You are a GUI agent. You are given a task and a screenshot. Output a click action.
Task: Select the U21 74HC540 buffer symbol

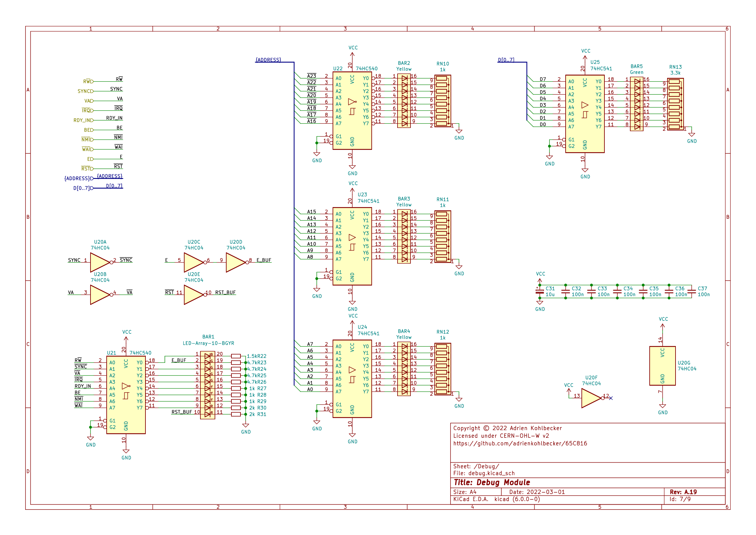126,395
